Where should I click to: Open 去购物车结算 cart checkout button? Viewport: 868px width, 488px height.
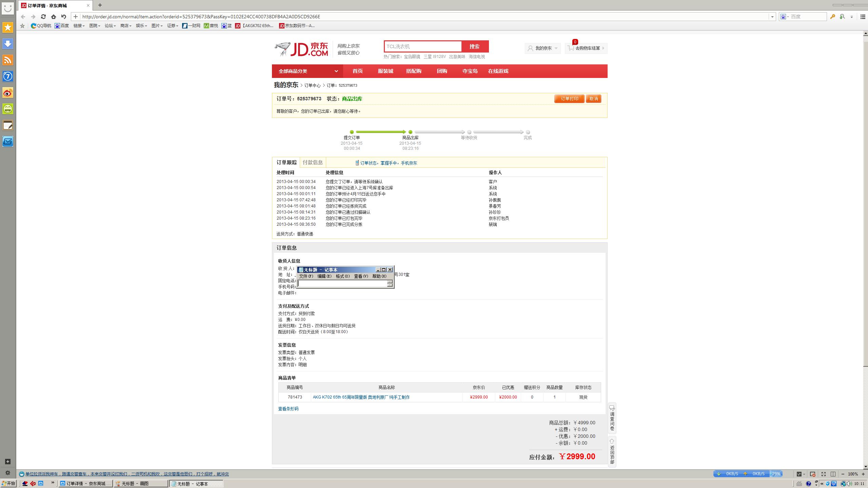click(586, 48)
